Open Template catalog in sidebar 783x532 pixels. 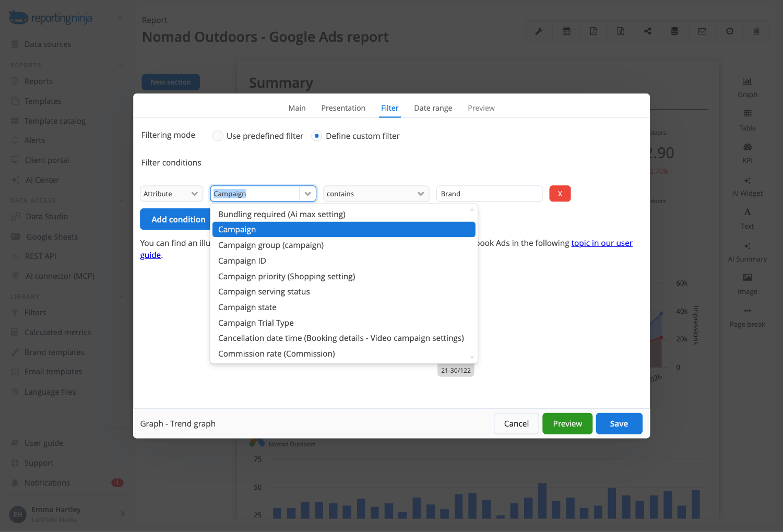[x=48, y=121]
